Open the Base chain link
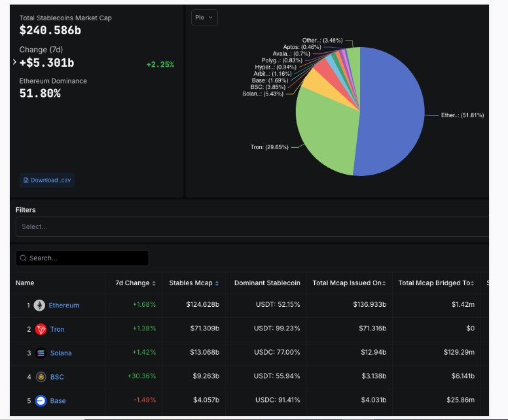 [x=58, y=401]
